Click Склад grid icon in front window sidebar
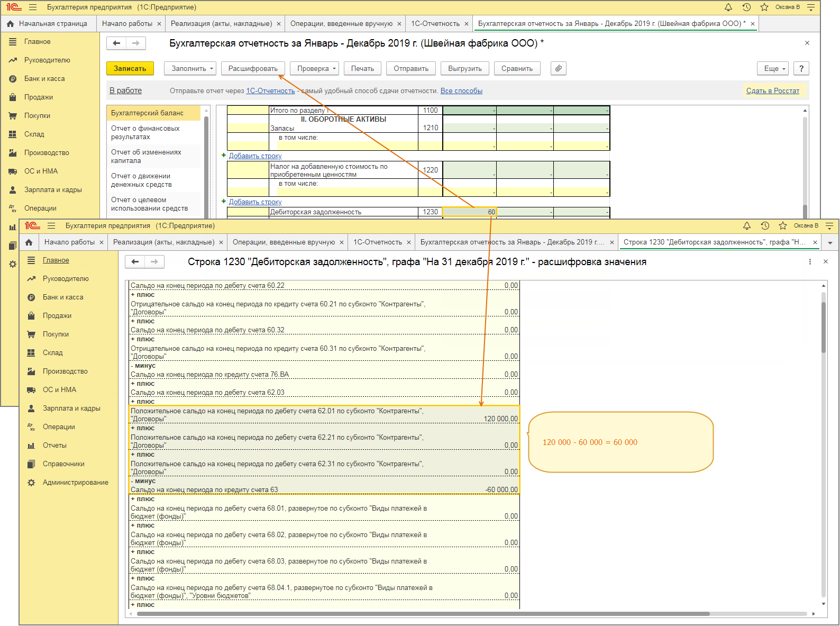Screen dimensions: 840x626 (31, 353)
